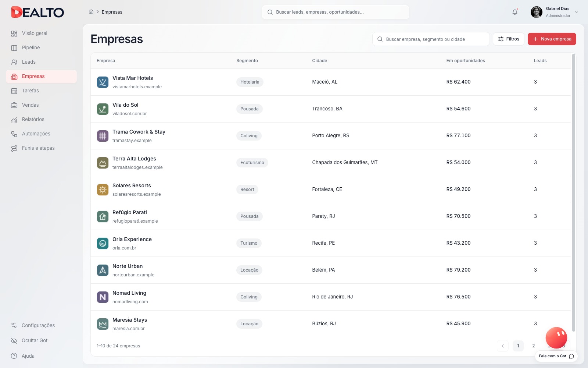The width and height of the screenshot is (588, 368).
Task: Open the Funis e etapas icon
Action: pyautogui.click(x=14, y=148)
